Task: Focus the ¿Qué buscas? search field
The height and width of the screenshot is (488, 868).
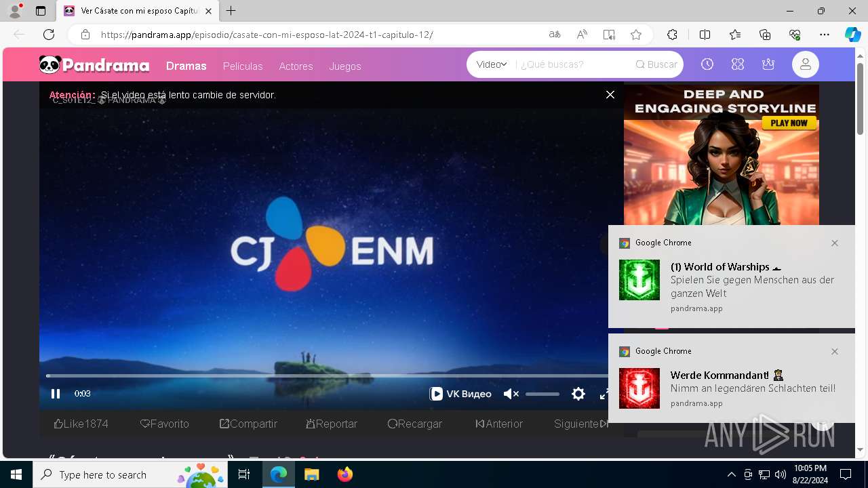Action: (x=573, y=64)
